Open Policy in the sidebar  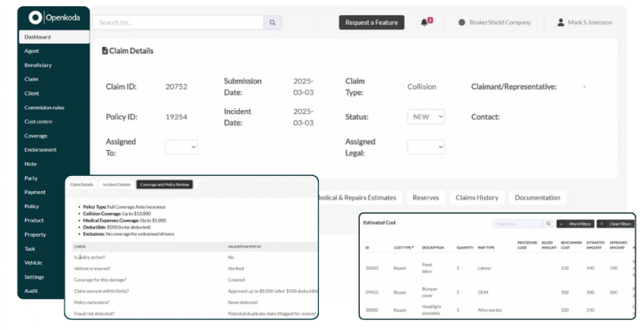click(x=31, y=207)
